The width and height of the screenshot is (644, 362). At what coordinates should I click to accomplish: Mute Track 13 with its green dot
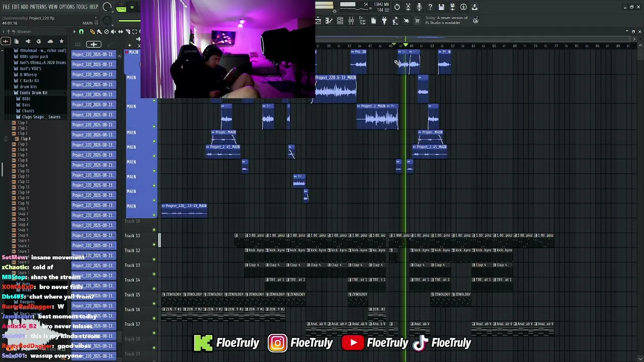click(x=154, y=274)
